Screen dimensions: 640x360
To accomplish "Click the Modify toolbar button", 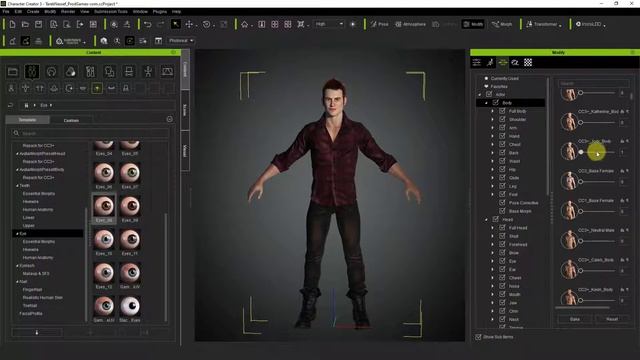I will tap(473, 24).
